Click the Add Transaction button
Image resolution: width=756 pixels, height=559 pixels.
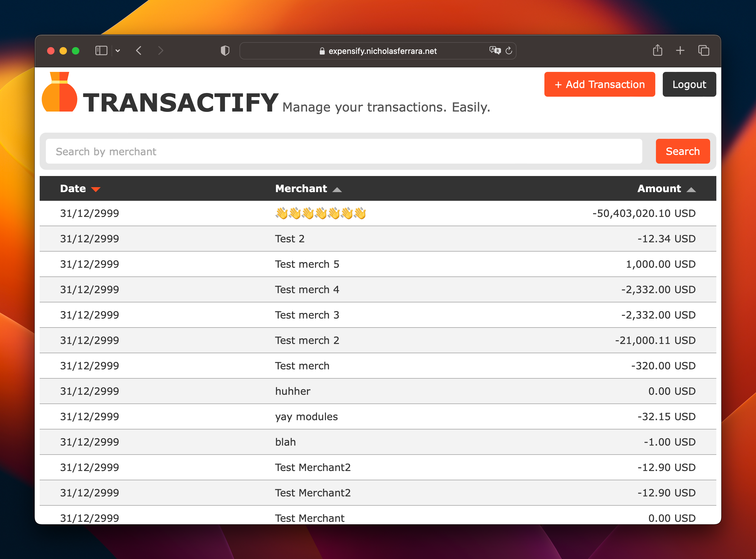[x=600, y=84]
